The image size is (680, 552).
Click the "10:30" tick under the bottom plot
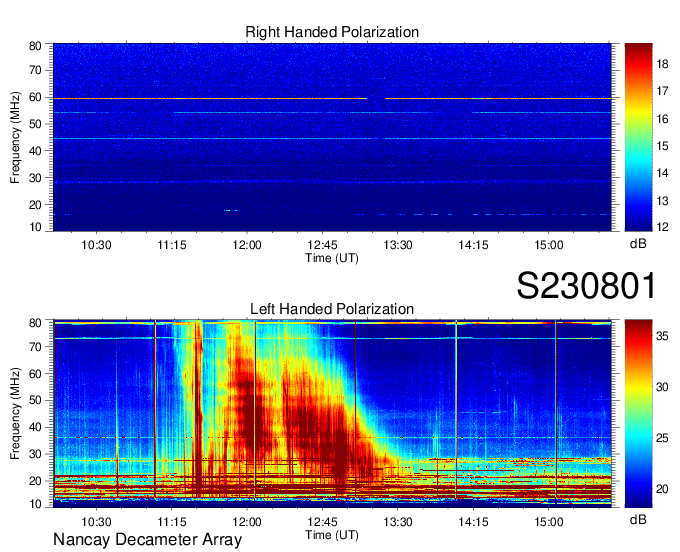coord(96,521)
